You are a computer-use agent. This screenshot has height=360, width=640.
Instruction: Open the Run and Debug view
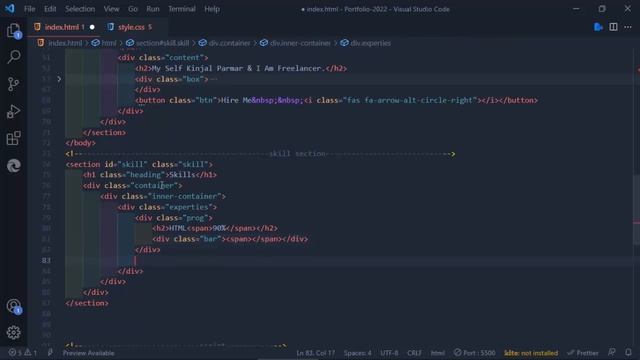pos(13,111)
